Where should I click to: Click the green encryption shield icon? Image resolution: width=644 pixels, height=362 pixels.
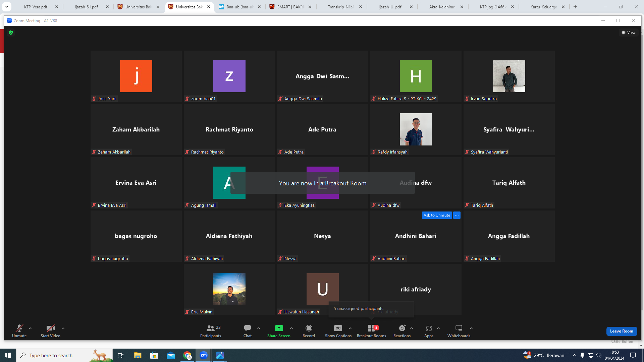(x=11, y=33)
